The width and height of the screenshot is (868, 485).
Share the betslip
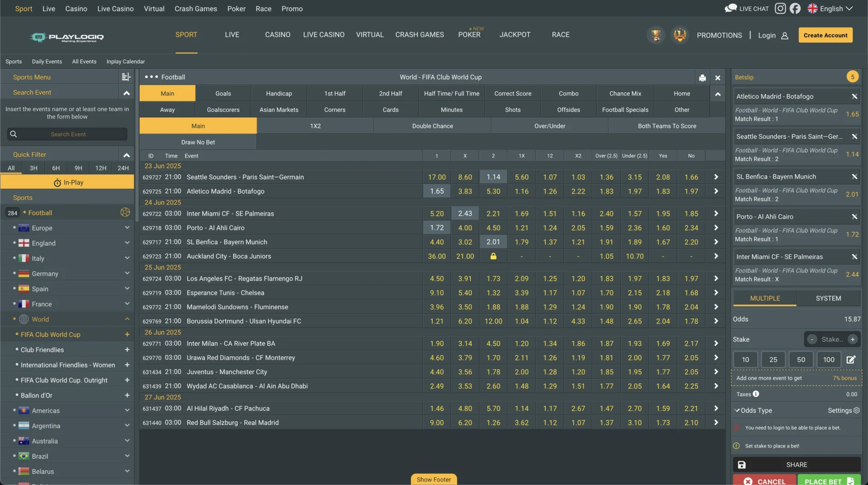797,465
